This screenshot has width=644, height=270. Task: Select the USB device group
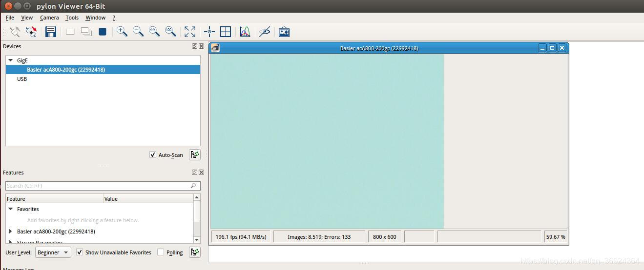(22, 79)
